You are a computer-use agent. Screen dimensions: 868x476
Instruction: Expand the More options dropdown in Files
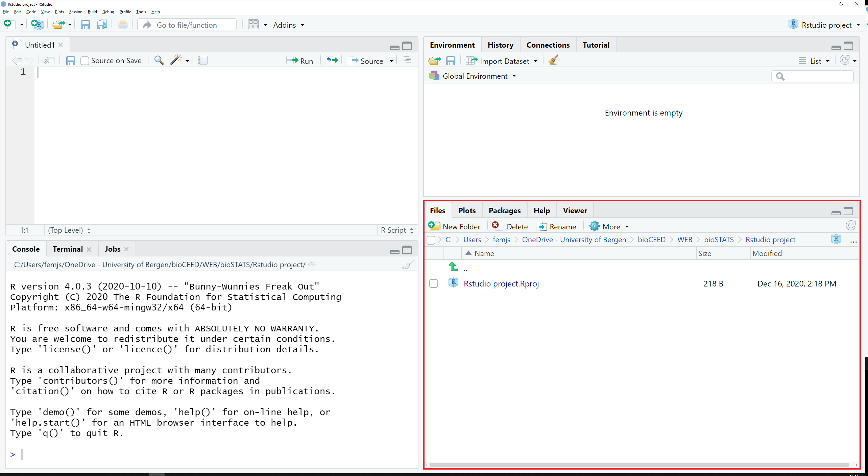click(x=610, y=226)
